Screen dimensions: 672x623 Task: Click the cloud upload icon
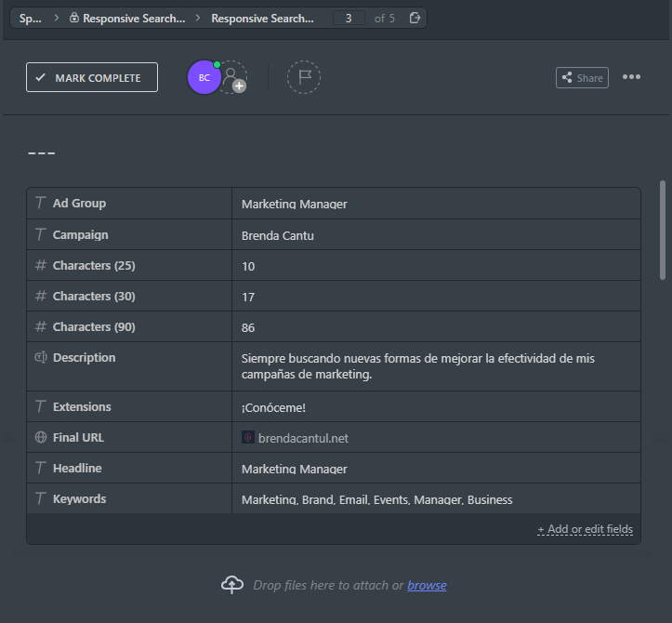231,585
